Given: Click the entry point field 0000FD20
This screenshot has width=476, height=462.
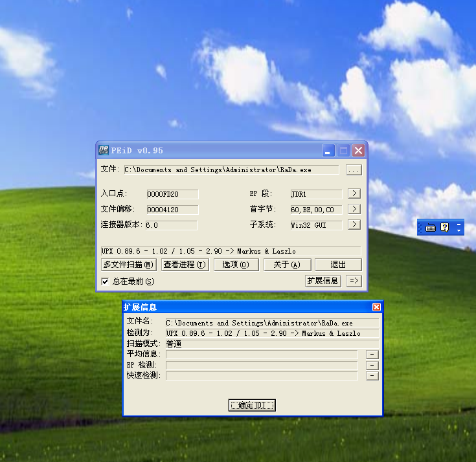Looking at the screenshot, I should tap(172, 194).
